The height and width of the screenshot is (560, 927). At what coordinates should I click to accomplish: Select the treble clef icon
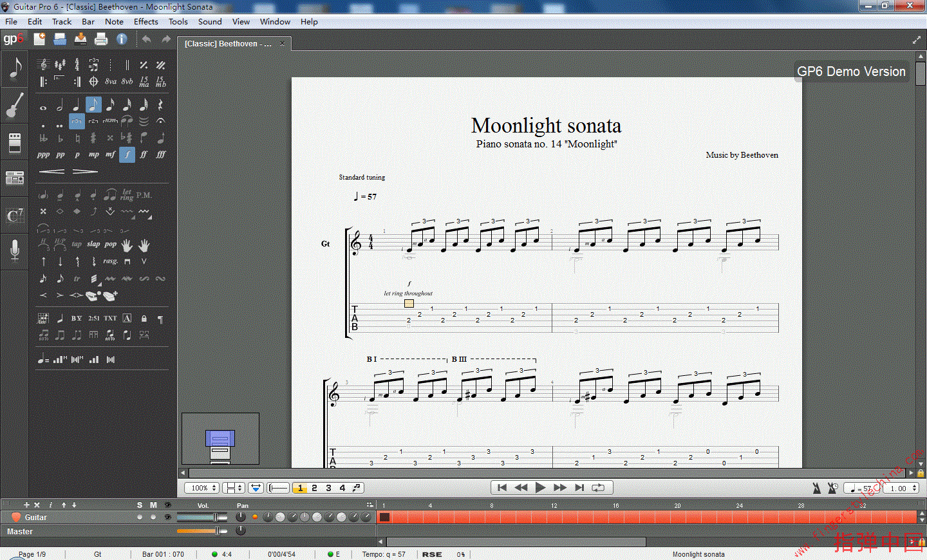coord(43,64)
